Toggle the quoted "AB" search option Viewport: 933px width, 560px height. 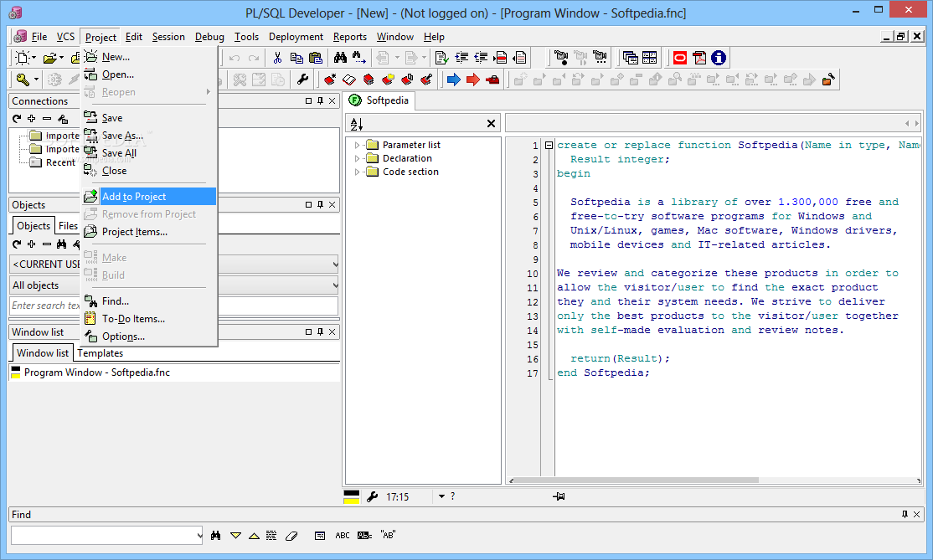[388, 535]
